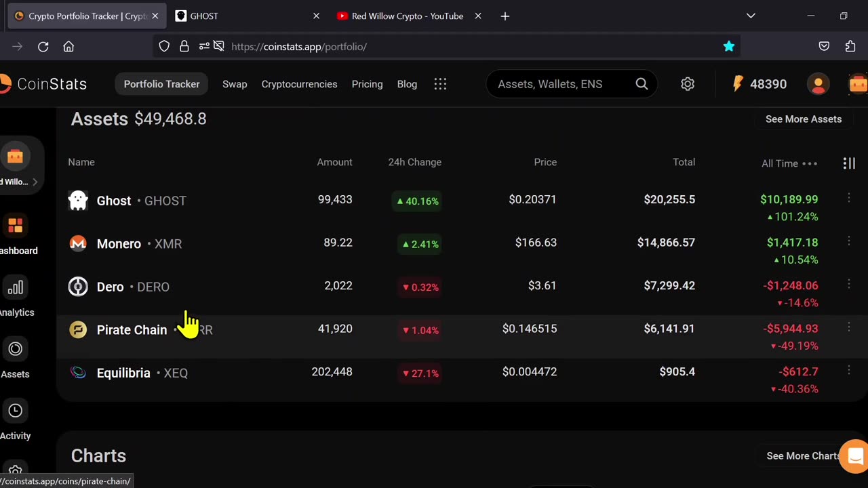The image size is (868, 488).
Task: Open the Portfolio Tracker nav tab
Action: [x=161, y=84]
